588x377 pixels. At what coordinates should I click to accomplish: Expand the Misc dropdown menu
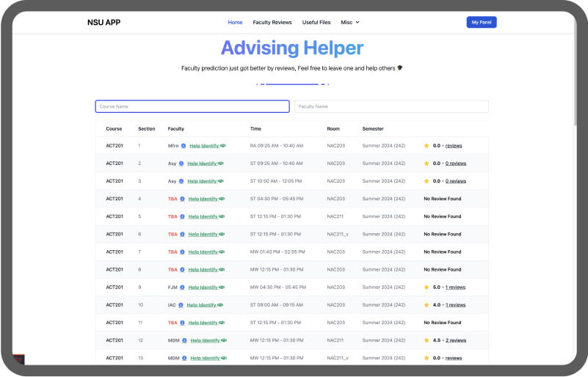[x=350, y=22]
